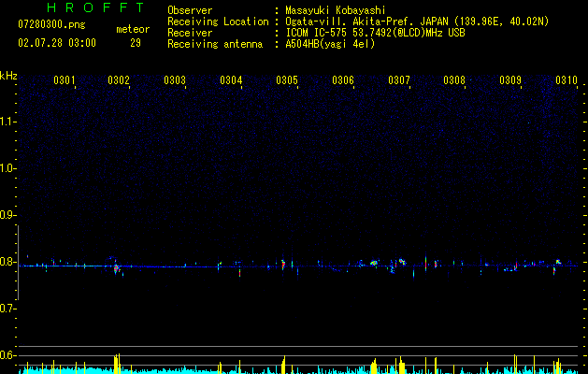588x374 pixels.
Task: Click time marker 0309
Action: pyautogui.click(x=510, y=79)
